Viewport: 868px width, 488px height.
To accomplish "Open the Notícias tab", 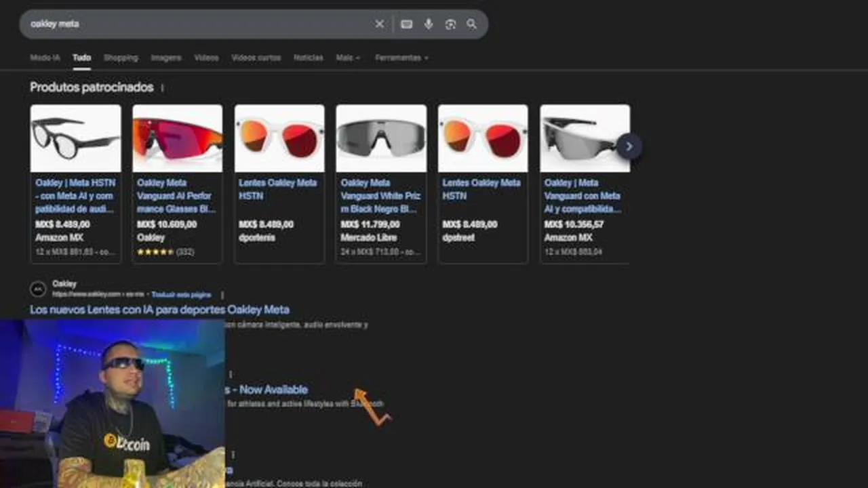I will tap(309, 58).
